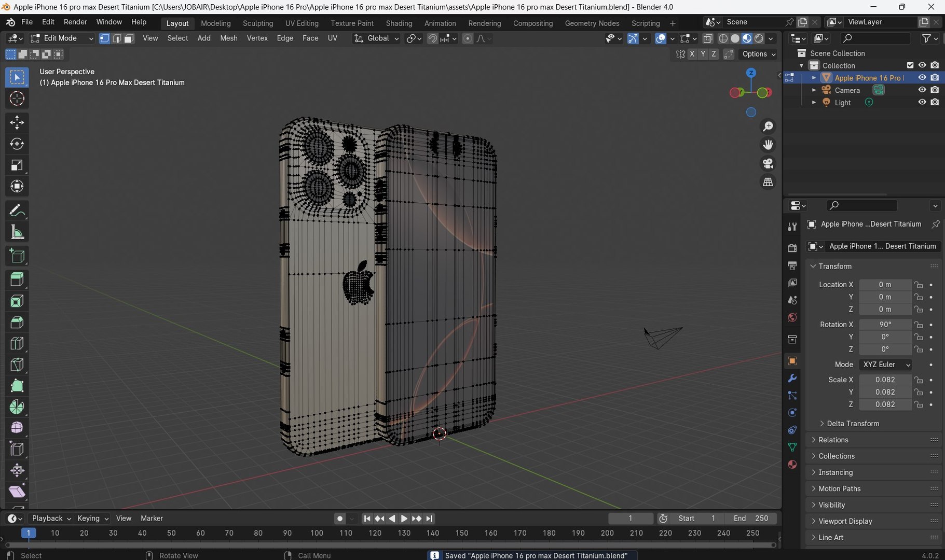Screen dimensions: 945x560
Task: Select the Scale tool
Action: click(x=17, y=165)
